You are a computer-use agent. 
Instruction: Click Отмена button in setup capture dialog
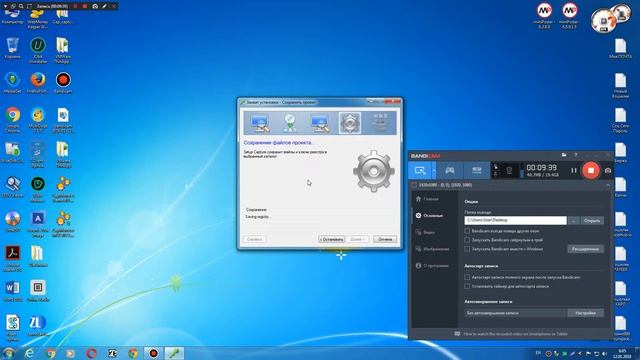(x=385, y=239)
